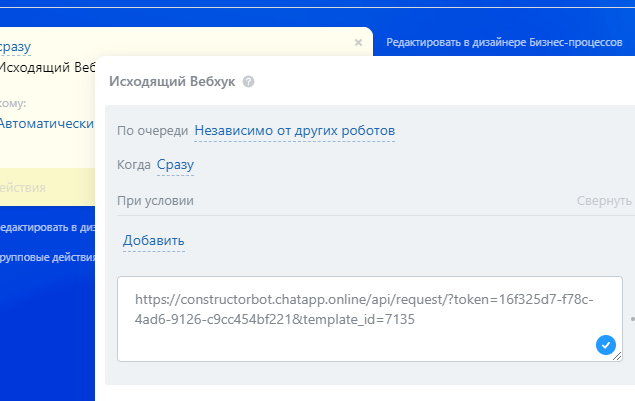Image resolution: width=635 pixels, height=401 pixels.
Task: Close the yellow robot card
Action: point(358,43)
